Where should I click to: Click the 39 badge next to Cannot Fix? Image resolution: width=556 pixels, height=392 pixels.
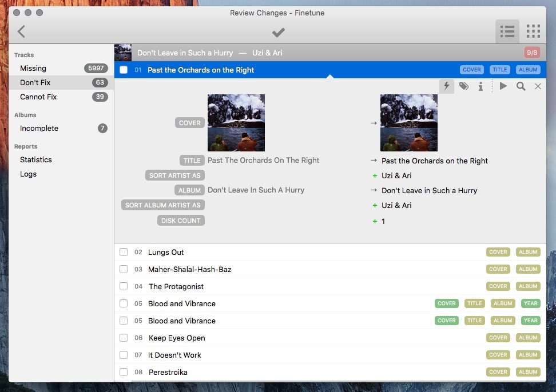[x=100, y=97]
